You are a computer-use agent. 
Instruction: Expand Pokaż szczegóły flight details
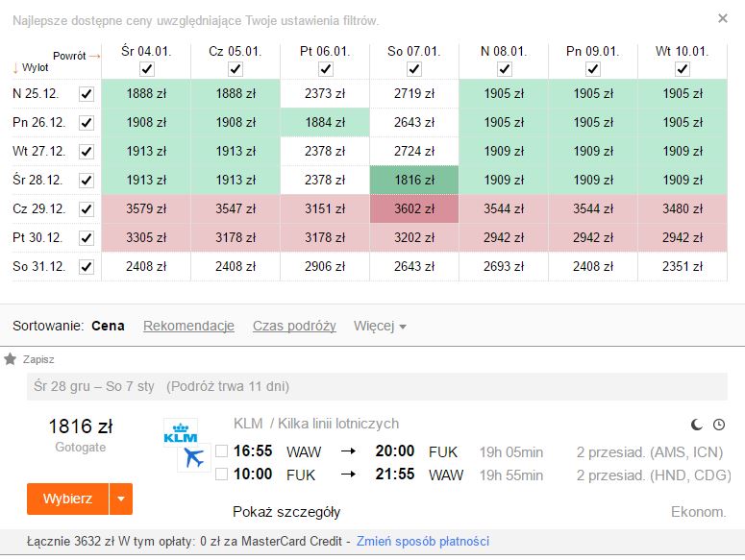click(286, 512)
